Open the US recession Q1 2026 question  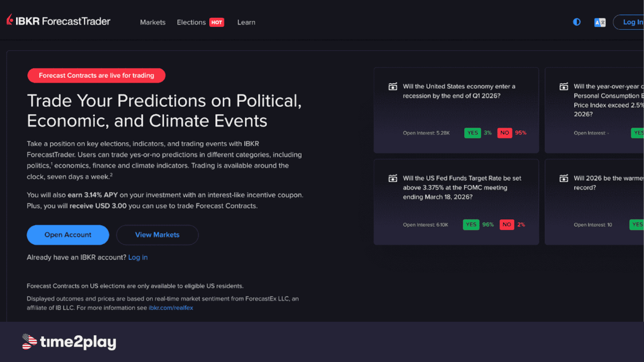(459, 91)
